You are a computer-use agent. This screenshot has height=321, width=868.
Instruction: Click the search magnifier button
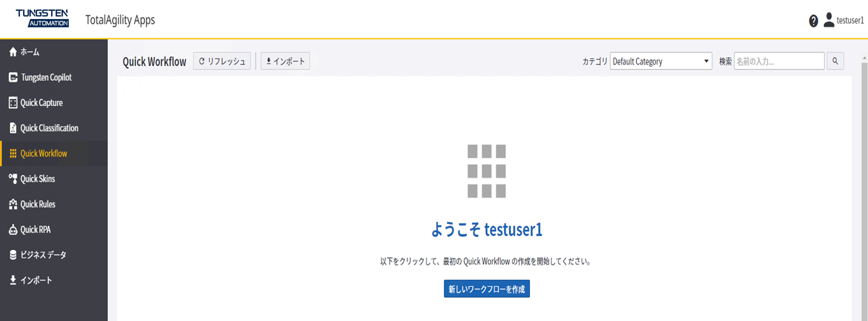[835, 61]
